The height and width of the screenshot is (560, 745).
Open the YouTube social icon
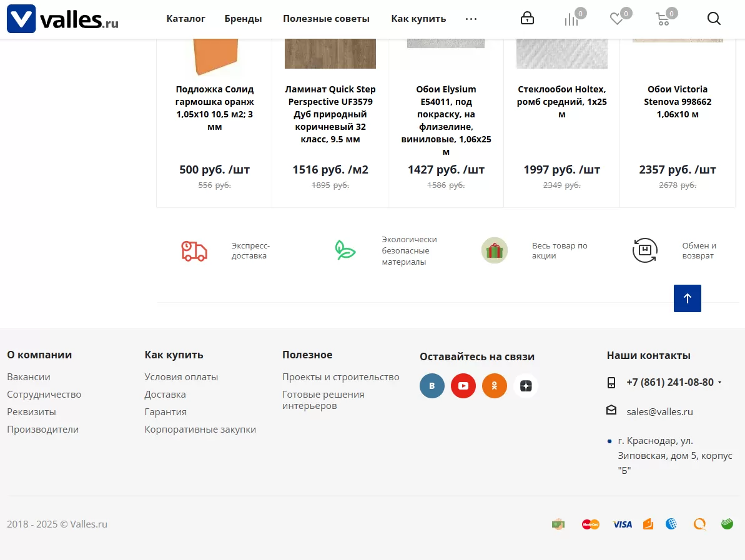[463, 386]
